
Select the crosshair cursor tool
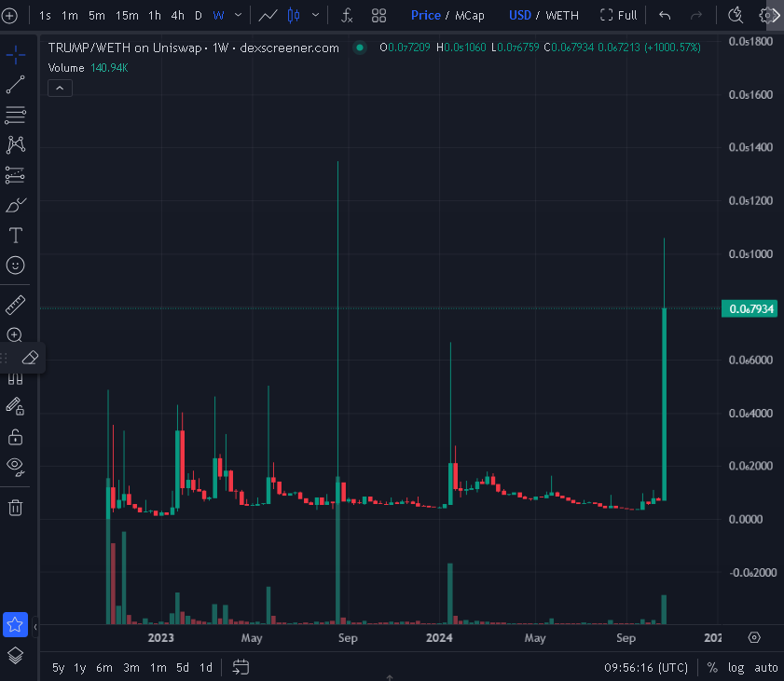pos(16,54)
